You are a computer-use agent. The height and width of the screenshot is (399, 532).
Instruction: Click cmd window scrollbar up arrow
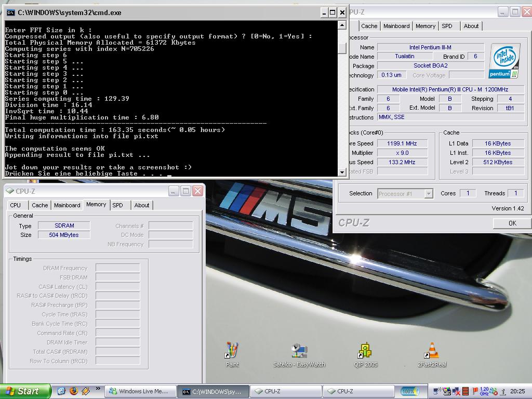coord(342,25)
